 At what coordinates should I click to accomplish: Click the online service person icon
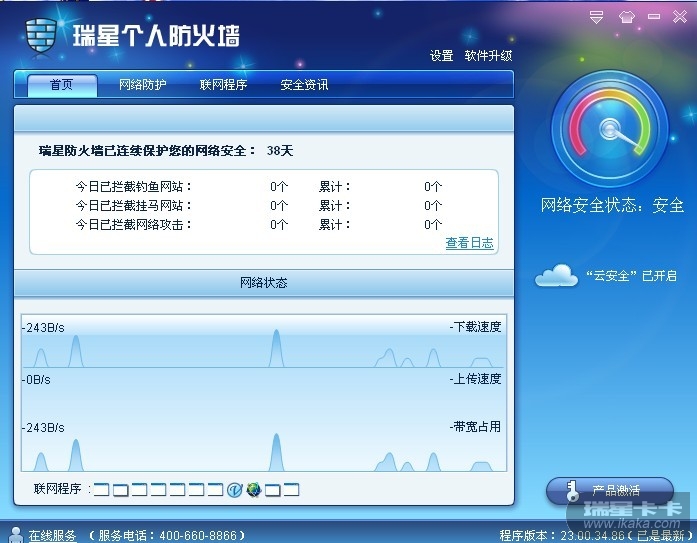(x=16, y=535)
